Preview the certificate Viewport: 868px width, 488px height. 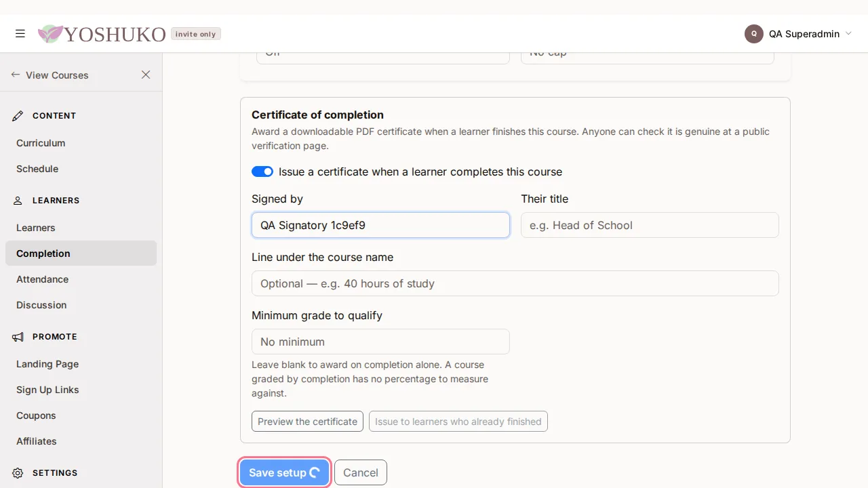tap(307, 422)
